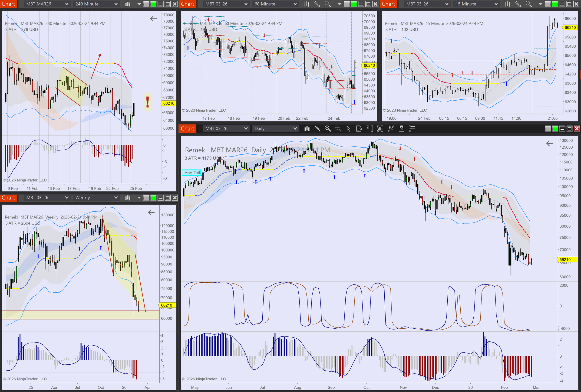Open bar style icon in Daily chart
Image resolution: width=581 pixels, height=392 pixels.
307,129
